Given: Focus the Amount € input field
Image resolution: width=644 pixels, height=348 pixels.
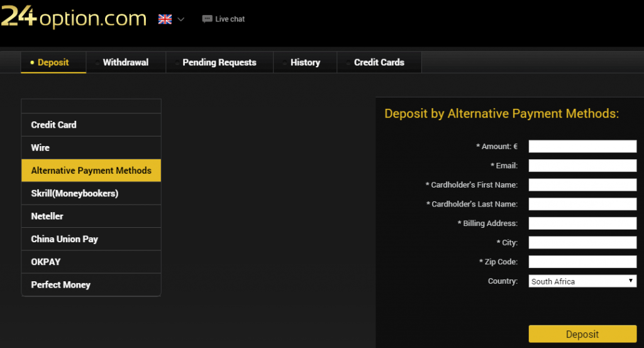Looking at the screenshot, I should click(x=582, y=146).
